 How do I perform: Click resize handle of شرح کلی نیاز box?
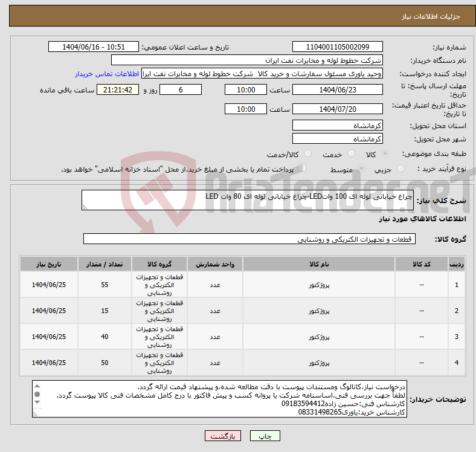pos(85,207)
